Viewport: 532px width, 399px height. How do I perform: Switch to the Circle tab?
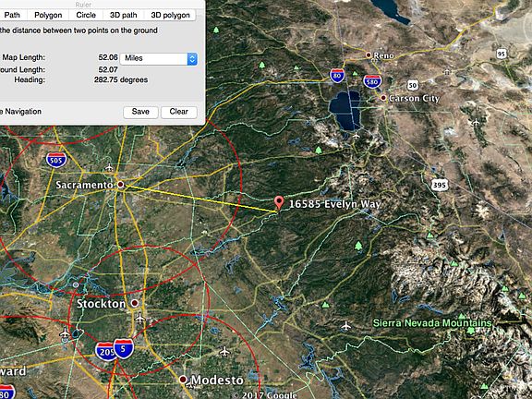click(x=86, y=16)
